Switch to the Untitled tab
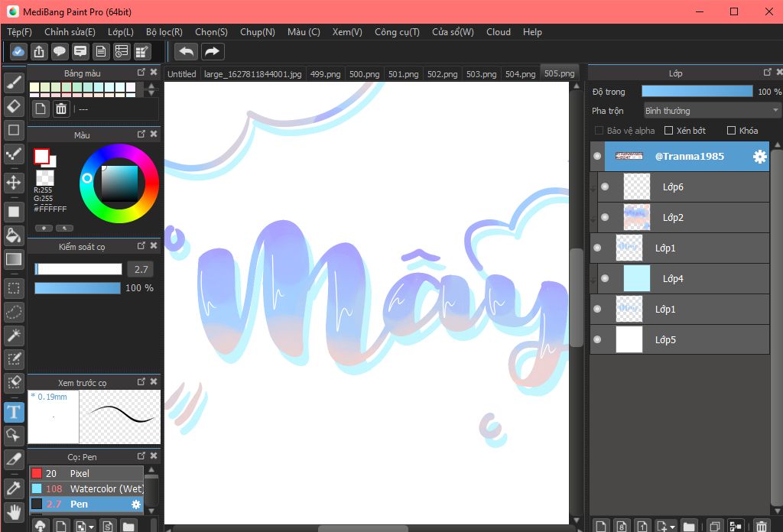Viewport: 783px width, 532px height. click(x=182, y=74)
